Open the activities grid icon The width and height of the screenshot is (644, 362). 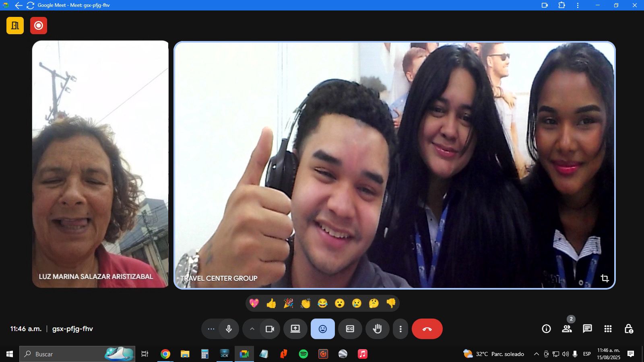click(x=608, y=329)
